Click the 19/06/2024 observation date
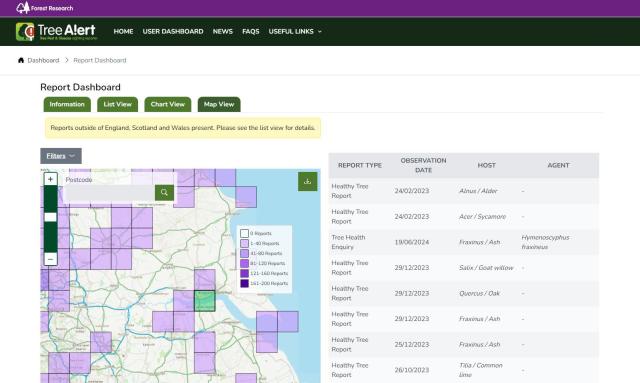The image size is (640, 383). pyautogui.click(x=412, y=242)
